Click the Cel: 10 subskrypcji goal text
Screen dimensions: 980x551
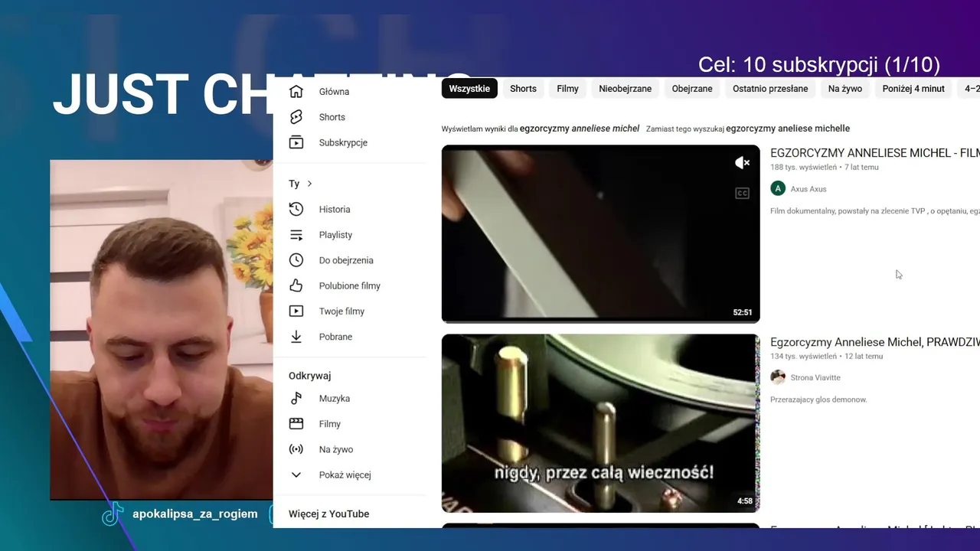click(x=819, y=65)
